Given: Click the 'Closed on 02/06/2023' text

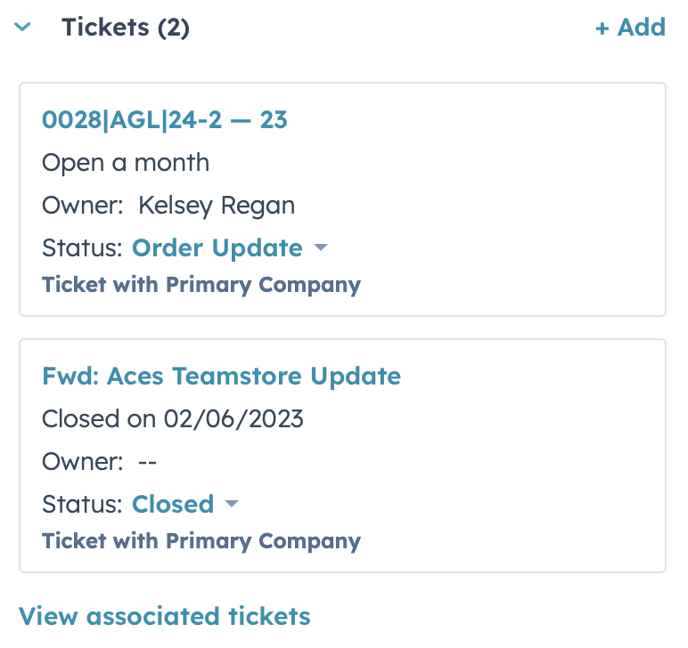Looking at the screenshot, I should point(173,419).
